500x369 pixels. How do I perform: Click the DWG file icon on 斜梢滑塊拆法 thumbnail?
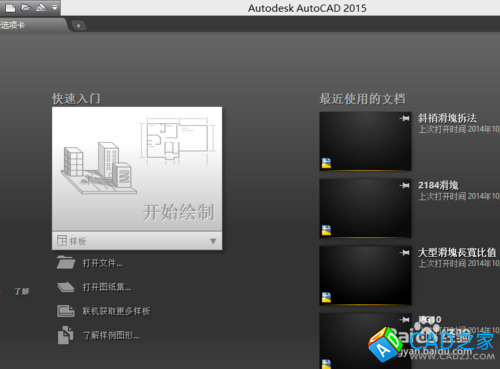[326, 163]
